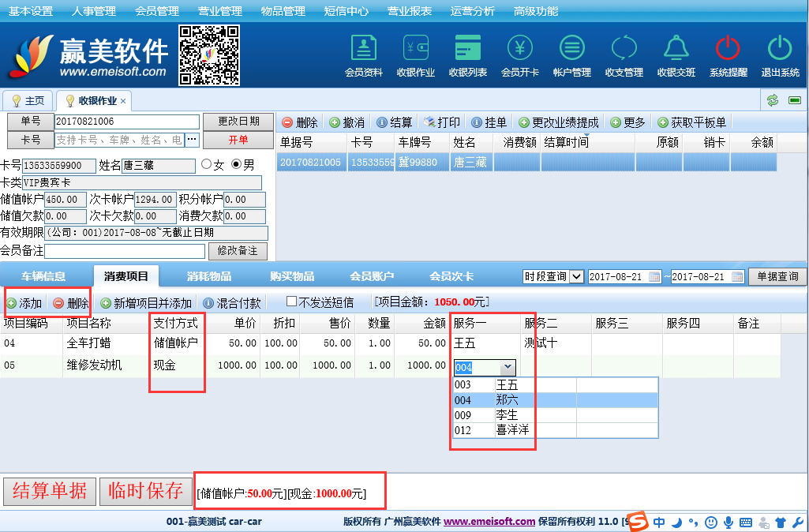
Task: Select the 女 gender radio button
Action: tap(207, 165)
